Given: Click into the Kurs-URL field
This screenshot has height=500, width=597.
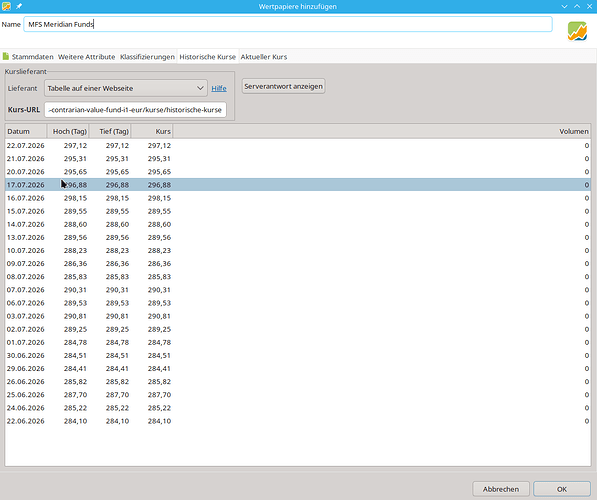Looking at the screenshot, I should (135, 110).
